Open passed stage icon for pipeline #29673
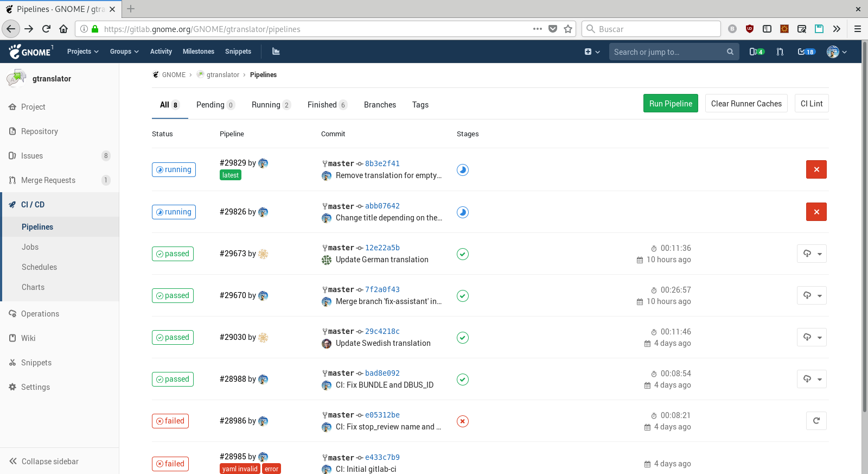868x474 pixels. pyautogui.click(x=463, y=254)
